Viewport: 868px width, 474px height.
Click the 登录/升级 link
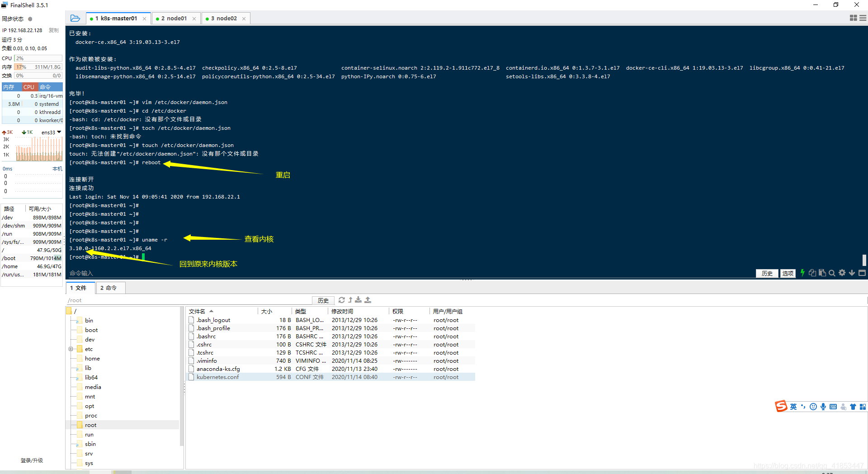tap(32, 460)
